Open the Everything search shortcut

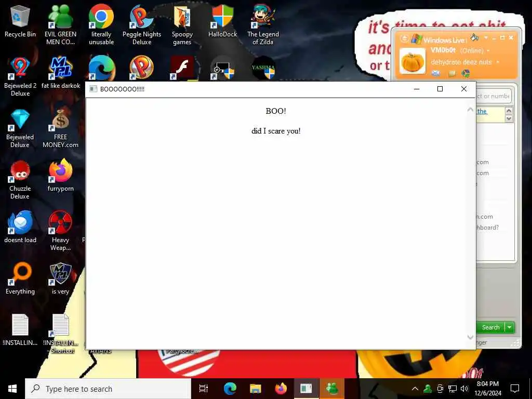[x=20, y=278]
